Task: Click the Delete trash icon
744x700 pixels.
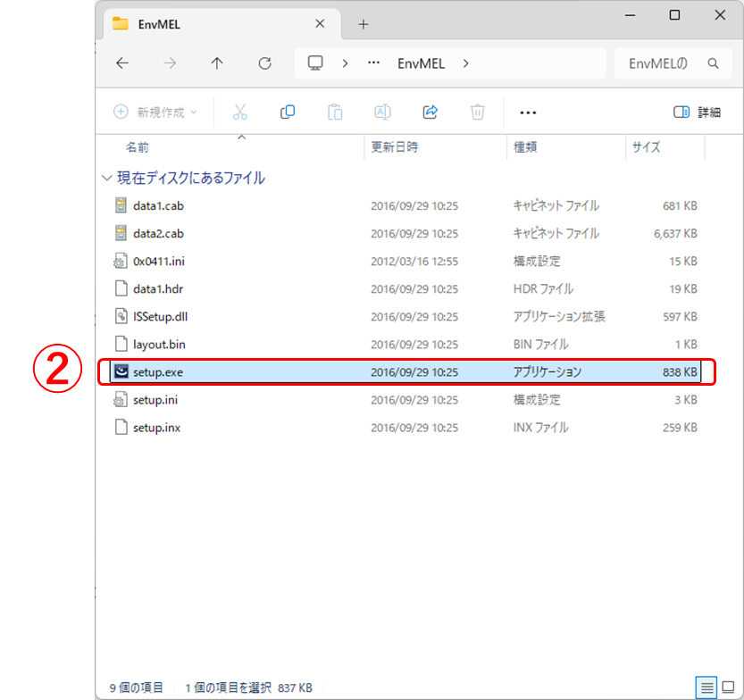Action: point(478,112)
